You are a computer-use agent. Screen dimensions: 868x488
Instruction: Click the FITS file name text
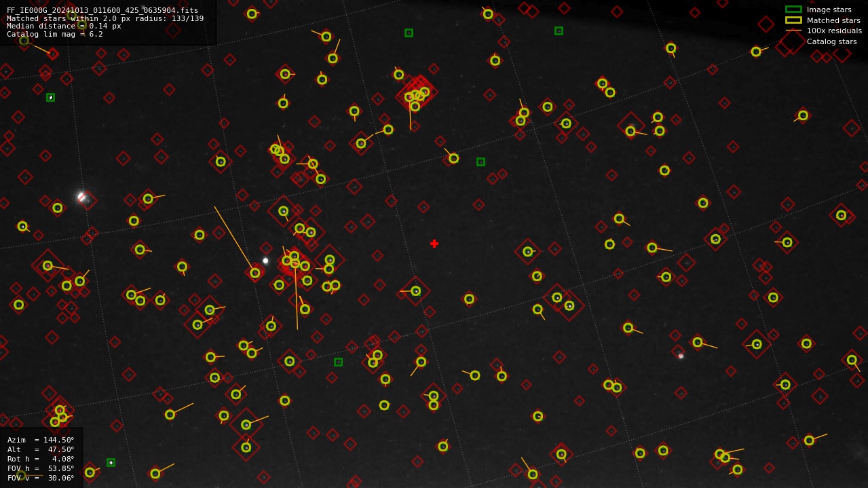pos(102,10)
